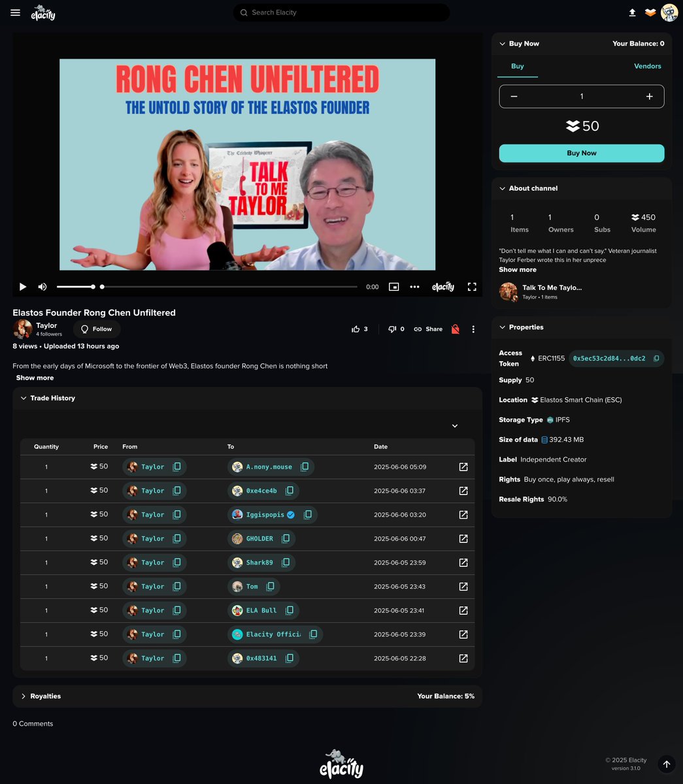Click the quantity input field
Image resolution: width=683 pixels, height=784 pixels.
point(582,97)
